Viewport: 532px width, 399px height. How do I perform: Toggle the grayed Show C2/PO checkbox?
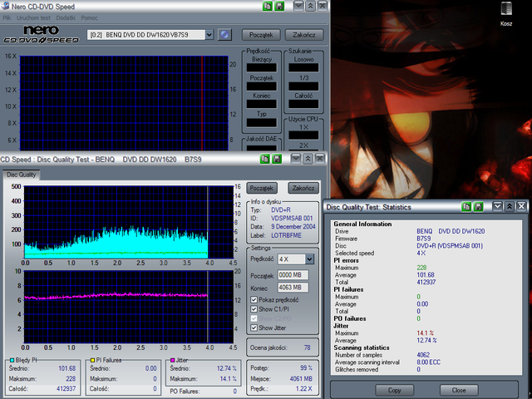pos(254,318)
